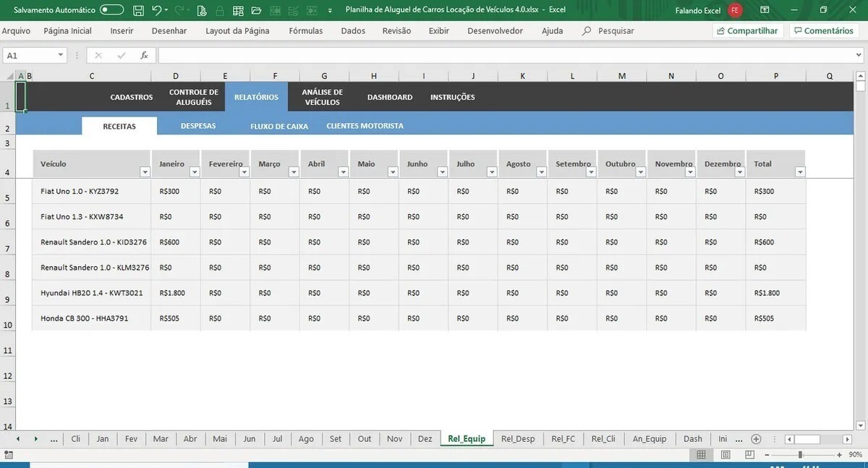Expand the Name Box dropdown arrow
Viewport: 868px width, 468px height.
(61, 56)
